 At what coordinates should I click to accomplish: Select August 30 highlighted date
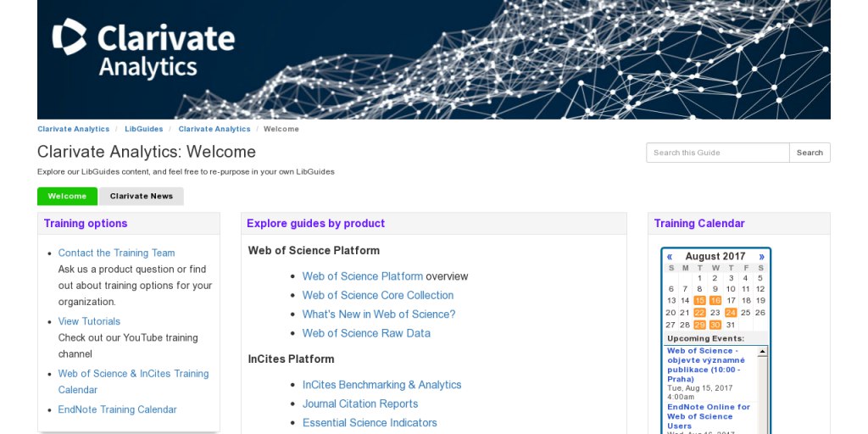click(x=715, y=325)
